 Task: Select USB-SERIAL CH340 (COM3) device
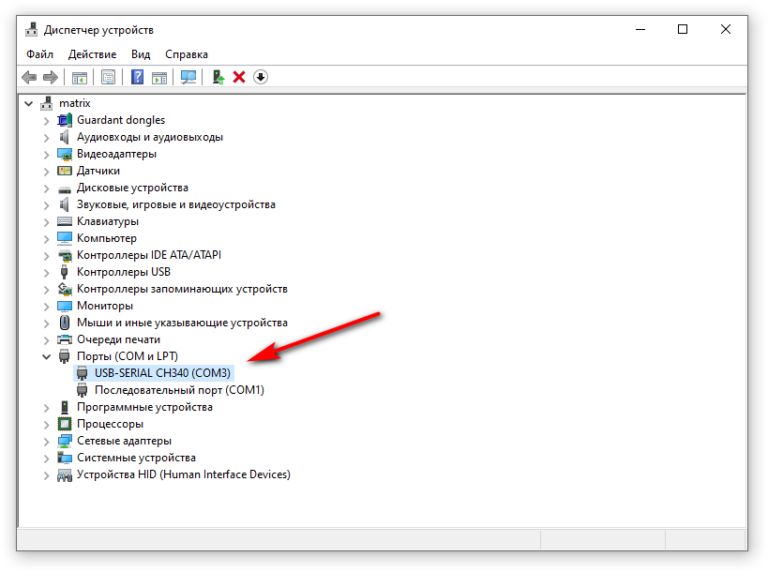coord(162,373)
